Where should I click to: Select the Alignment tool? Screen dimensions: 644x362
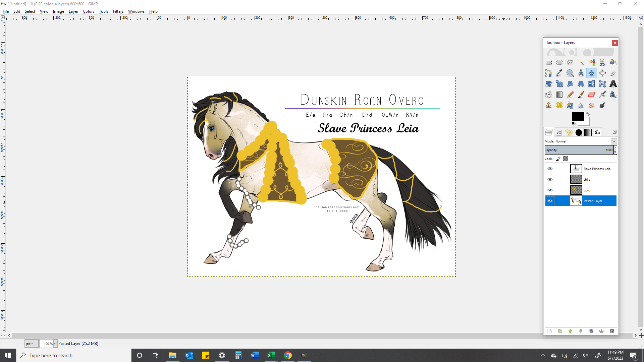pyautogui.click(x=602, y=73)
